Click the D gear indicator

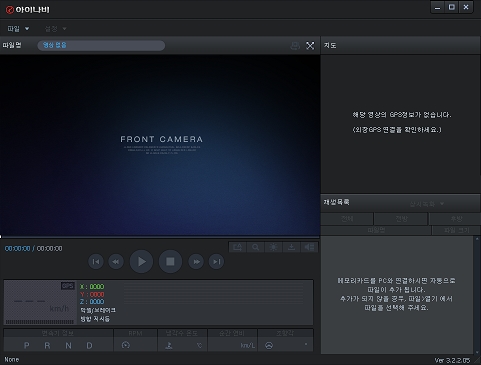[89, 346]
